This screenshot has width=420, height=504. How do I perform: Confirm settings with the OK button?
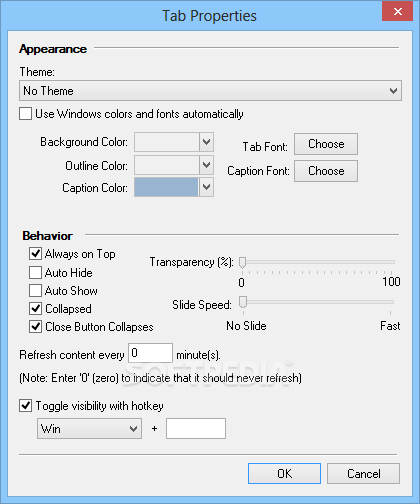tap(284, 473)
